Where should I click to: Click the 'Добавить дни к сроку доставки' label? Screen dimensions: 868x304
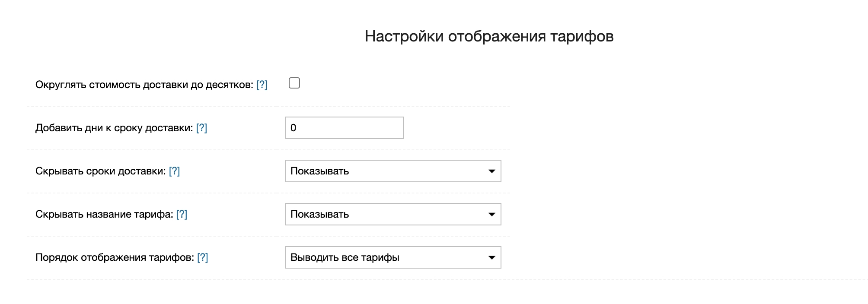[114, 128]
